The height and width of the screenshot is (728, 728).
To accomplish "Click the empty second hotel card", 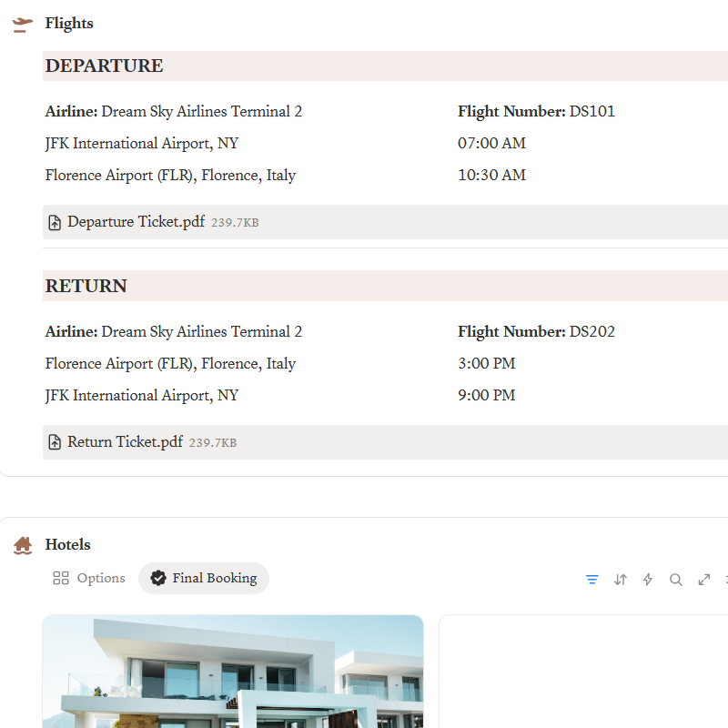I will (x=582, y=672).
